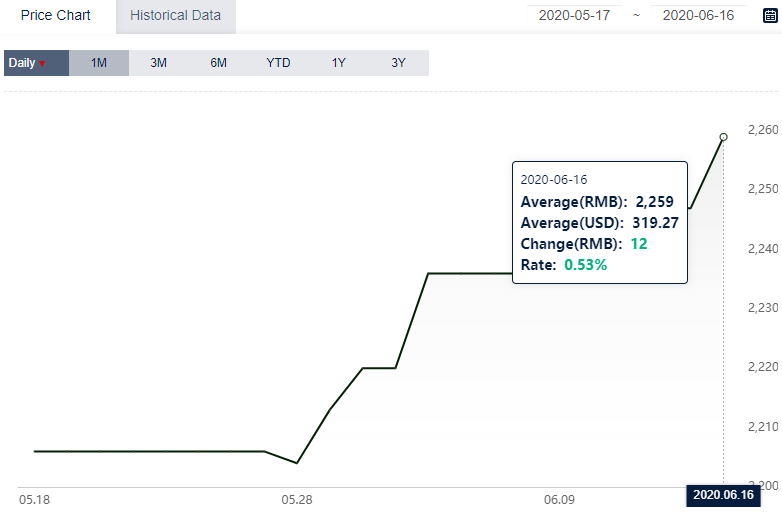This screenshot has width=782, height=520.
Task: Click the 2020.06.16 axis date label
Action: pos(723,495)
